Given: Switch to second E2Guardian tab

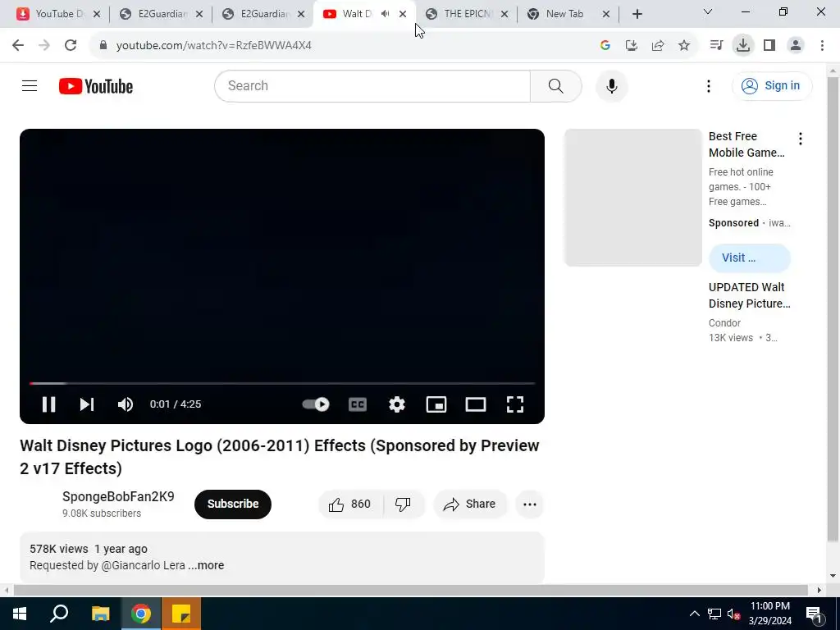Looking at the screenshot, I should [262, 14].
